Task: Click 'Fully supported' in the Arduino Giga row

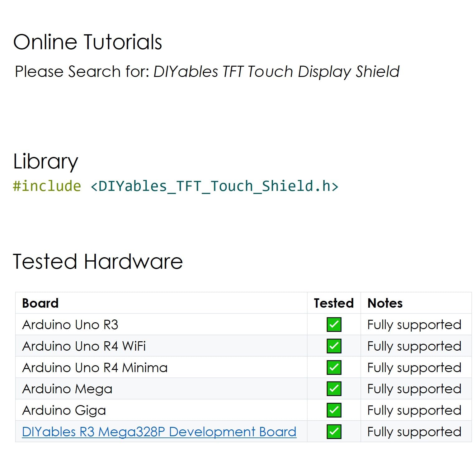Action: pyautogui.click(x=414, y=411)
